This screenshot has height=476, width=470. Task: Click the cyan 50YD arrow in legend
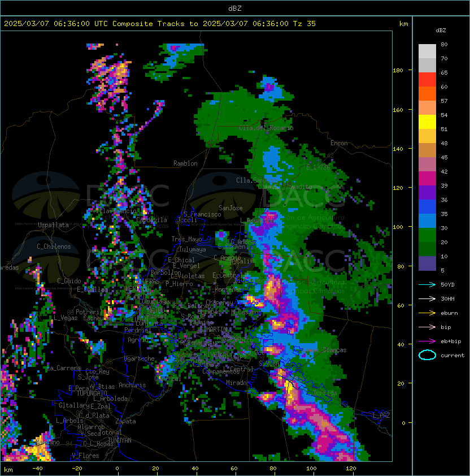(427, 284)
